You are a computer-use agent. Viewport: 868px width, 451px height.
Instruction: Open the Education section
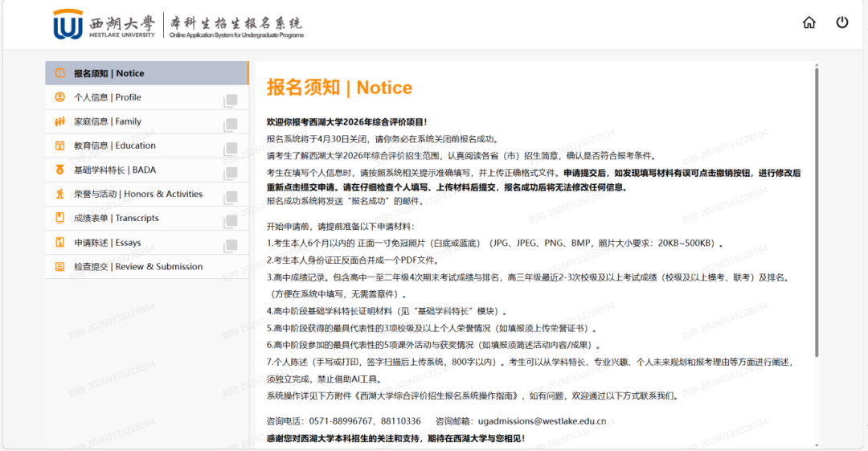(x=115, y=146)
